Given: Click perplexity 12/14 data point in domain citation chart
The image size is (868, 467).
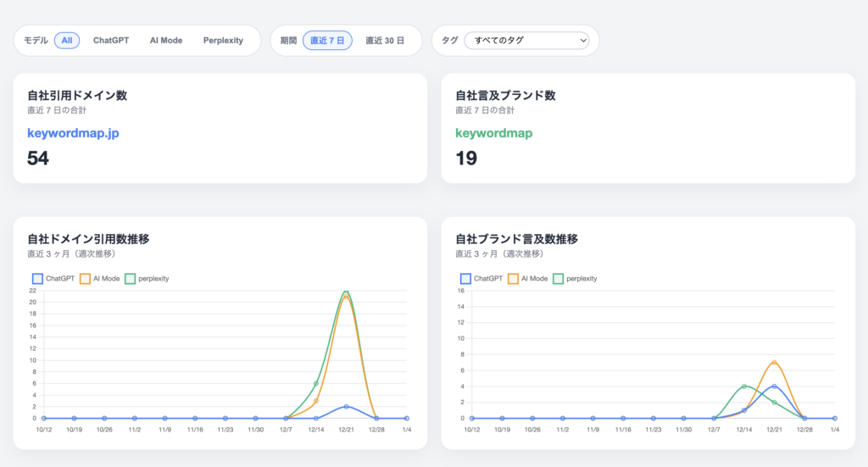Looking at the screenshot, I should 316,383.
